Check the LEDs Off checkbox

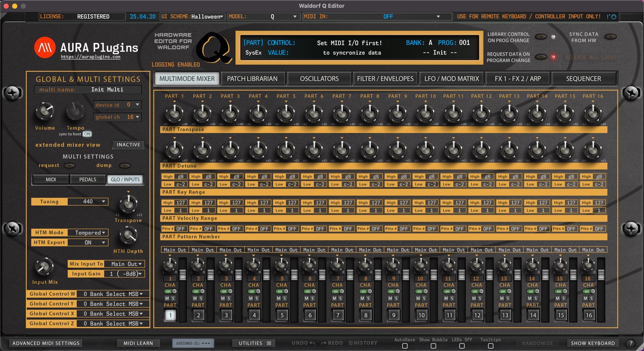tap(462, 346)
